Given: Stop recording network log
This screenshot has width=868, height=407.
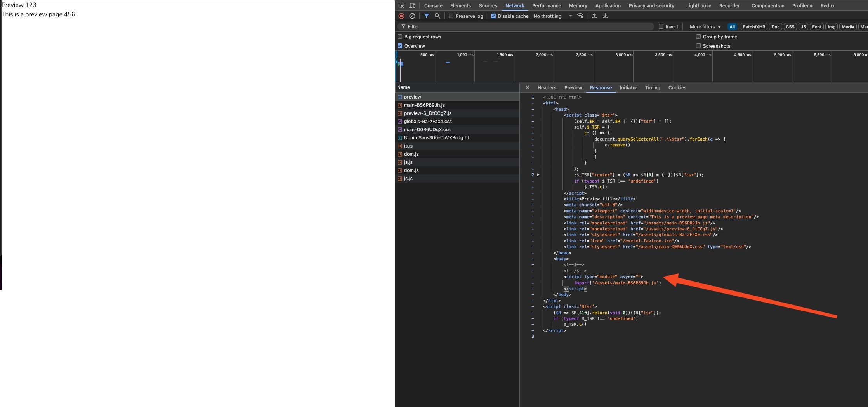Looking at the screenshot, I should click(401, 16).
